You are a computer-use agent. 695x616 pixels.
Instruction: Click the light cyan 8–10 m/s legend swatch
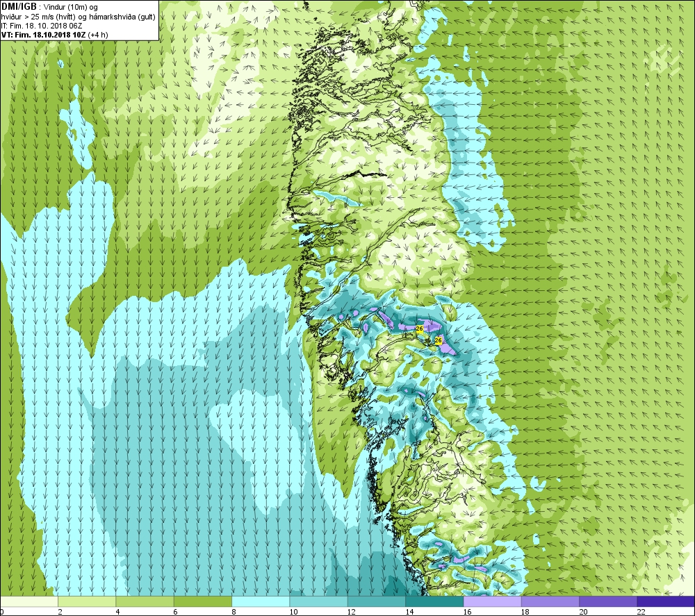(x=261, y=601)
